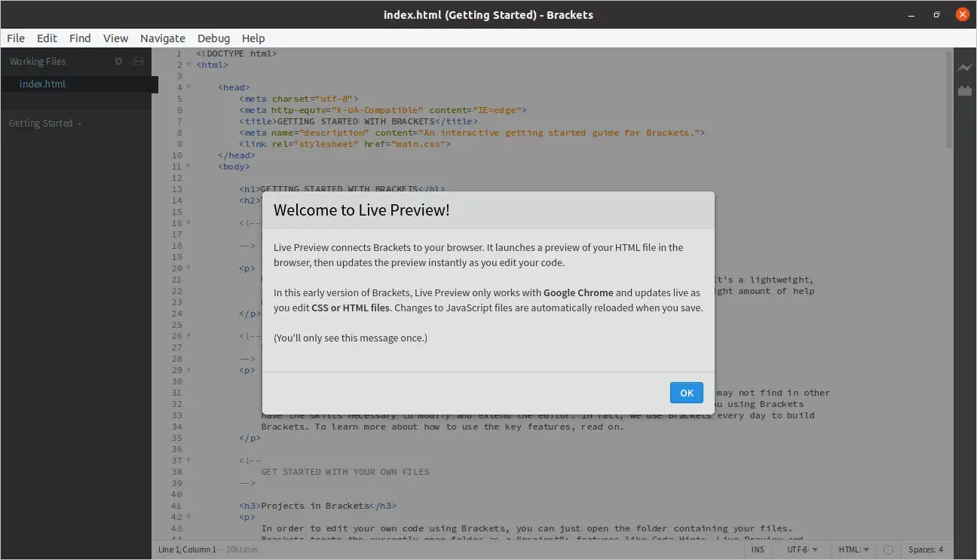977x560 pixels.
Task: Open the Extension Manager brick icon
Action: pyautogui.click(x=965, y=91)
